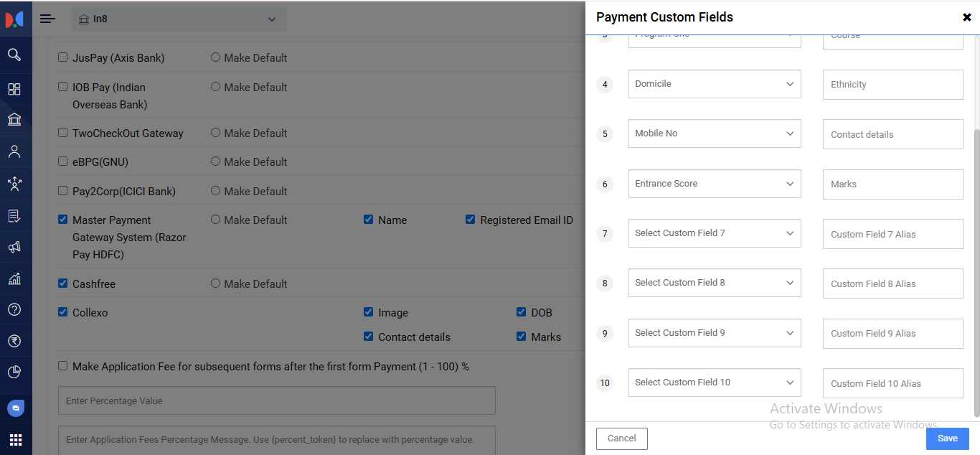Click the Cancel button

coord(621,438)
